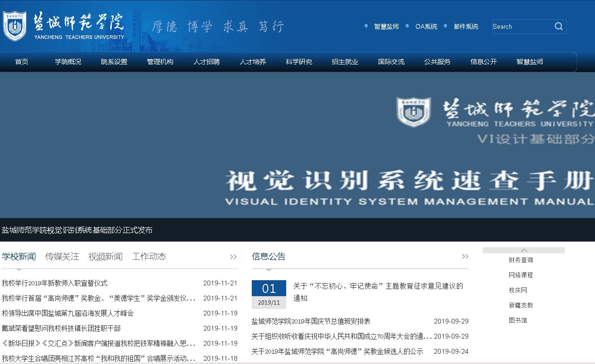Open notice 关于“不忘初心、牢记使命”主题教育征求意见

pyautogui.click(x=378, y=292)
